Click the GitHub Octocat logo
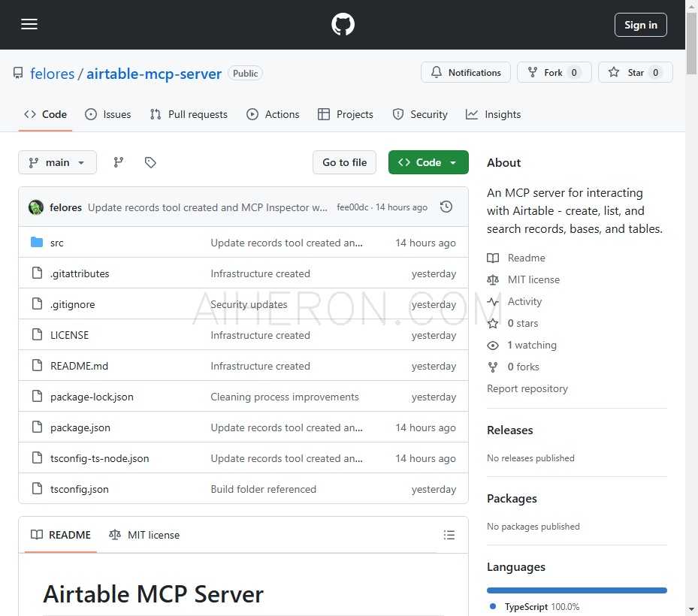This screenshot has width=698, height=616. coord(343,25)
